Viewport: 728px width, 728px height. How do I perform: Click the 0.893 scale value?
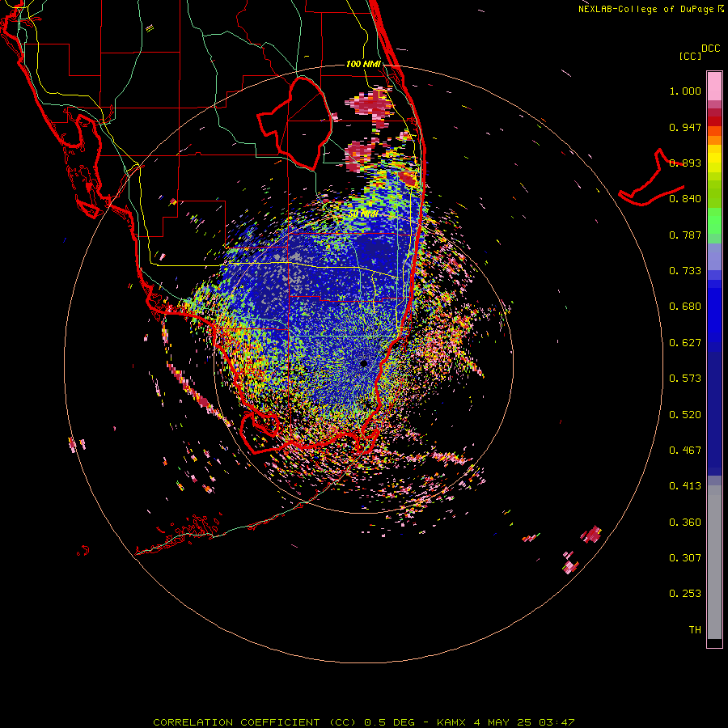[x=685, y=163]
